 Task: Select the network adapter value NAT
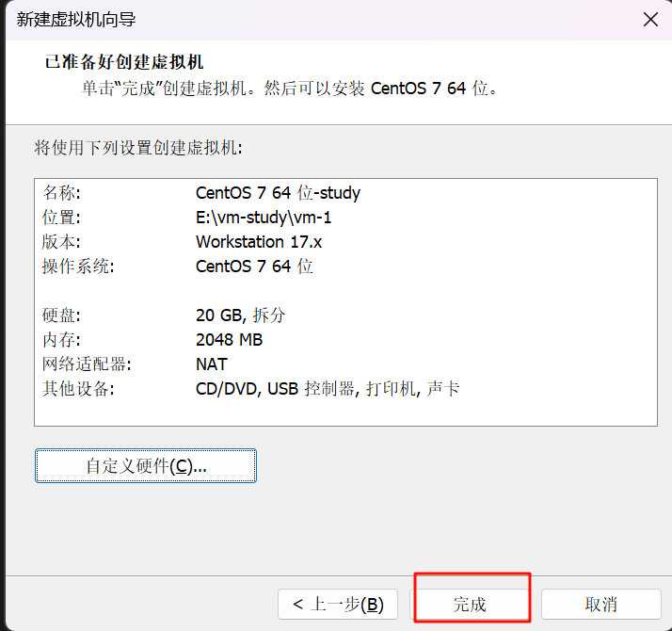click(211, 364)
